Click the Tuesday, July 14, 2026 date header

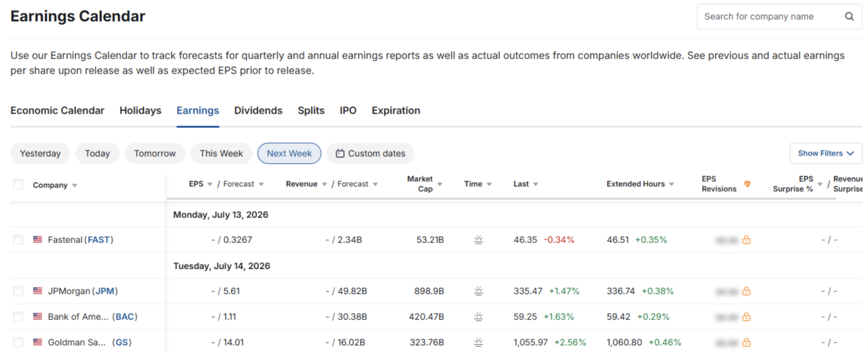pyautogui.click(x=222, y=266)
